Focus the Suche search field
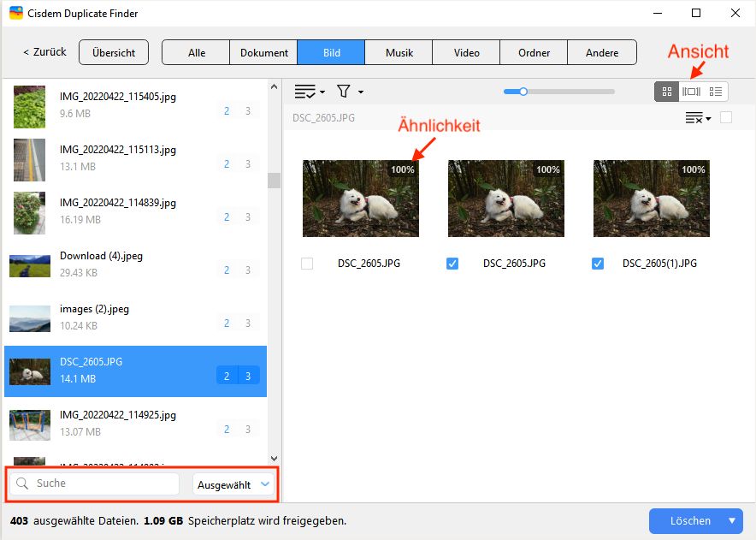Image resolution: width=756 pixels, height=540 pixels. coord(94,484)
